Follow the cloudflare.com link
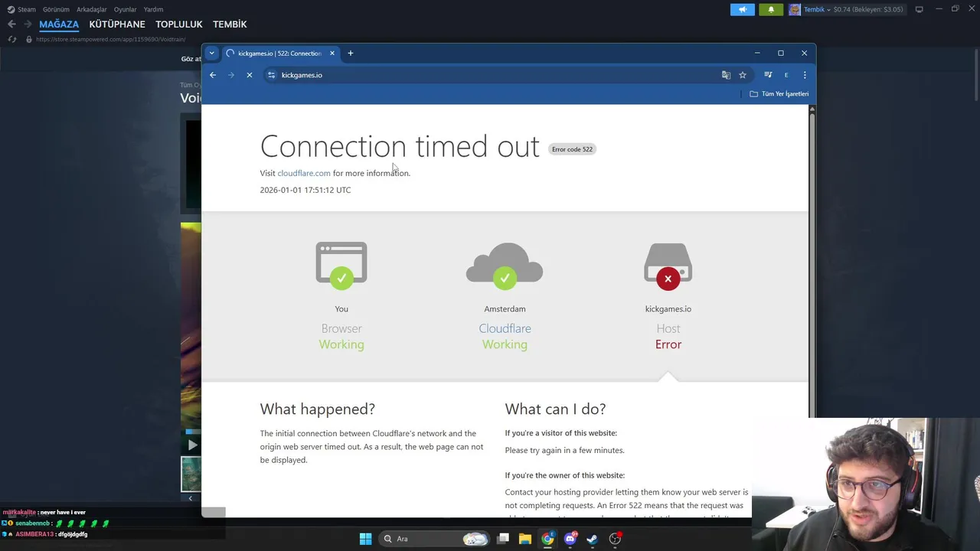The height and width of the screenshot is (551, 980). point(304,173)
